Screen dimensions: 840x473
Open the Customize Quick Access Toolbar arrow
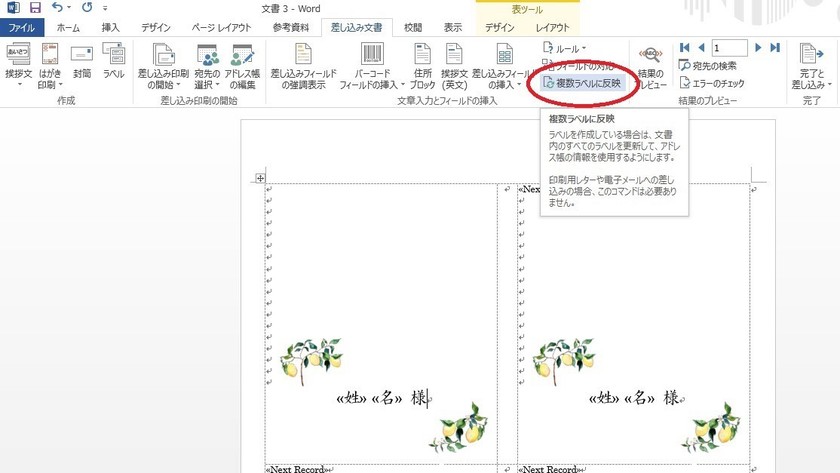coord(105,9)
